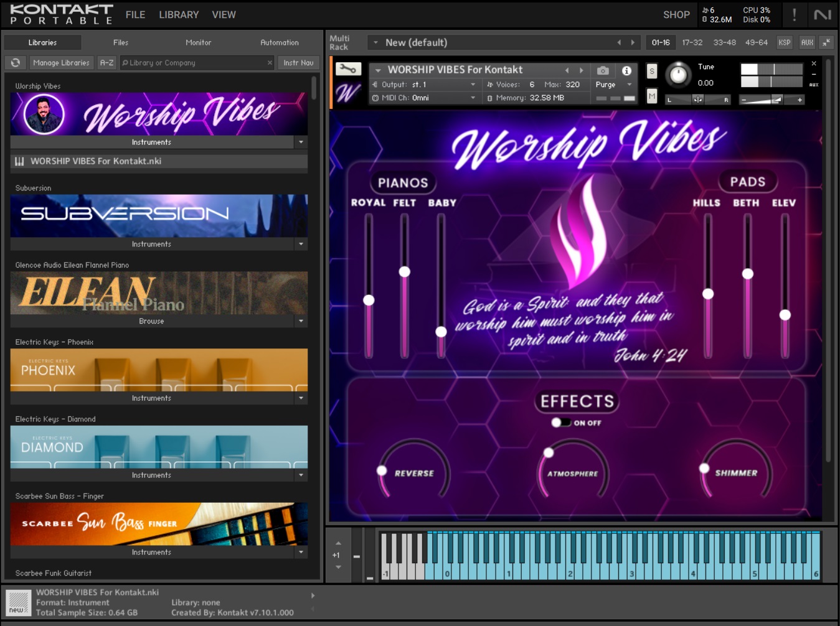Solo the Worship Vibes instrument

coord(652,71)
